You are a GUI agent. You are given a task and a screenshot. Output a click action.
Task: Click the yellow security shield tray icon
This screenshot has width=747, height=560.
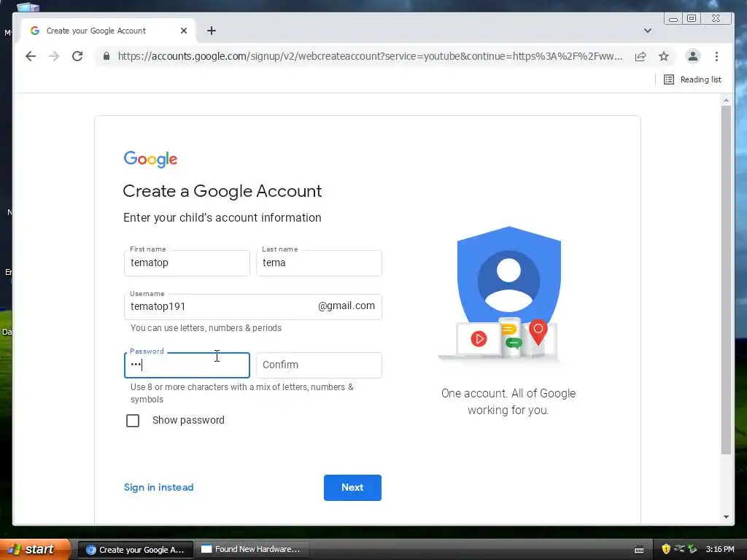pos(666,550)
